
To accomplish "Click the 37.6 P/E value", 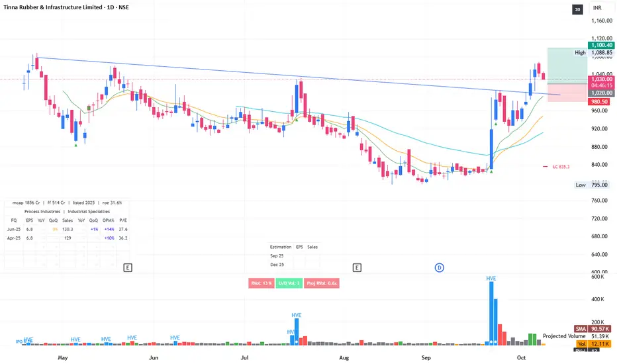I will (x=123, y=229).
